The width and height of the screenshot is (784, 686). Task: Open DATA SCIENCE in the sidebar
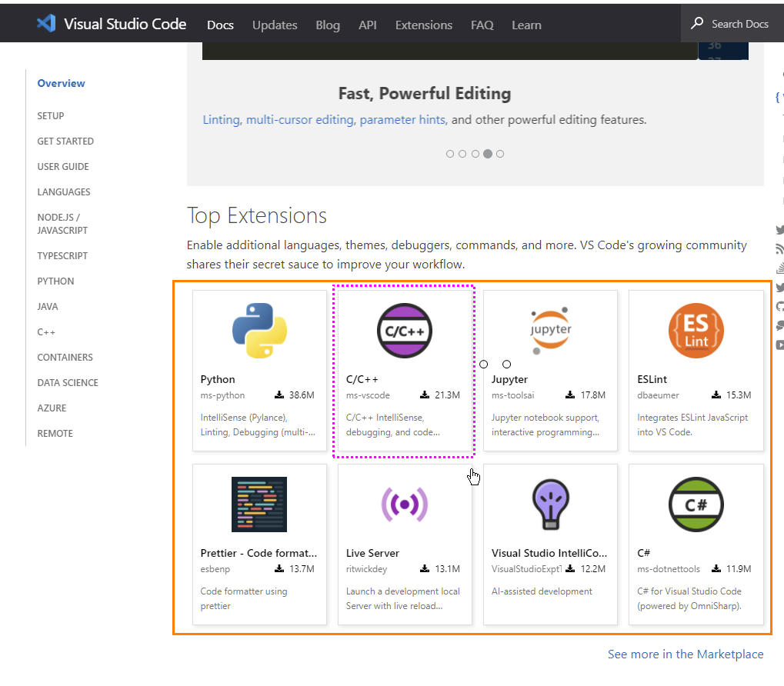pyautogui.click(x=68, y=383)
